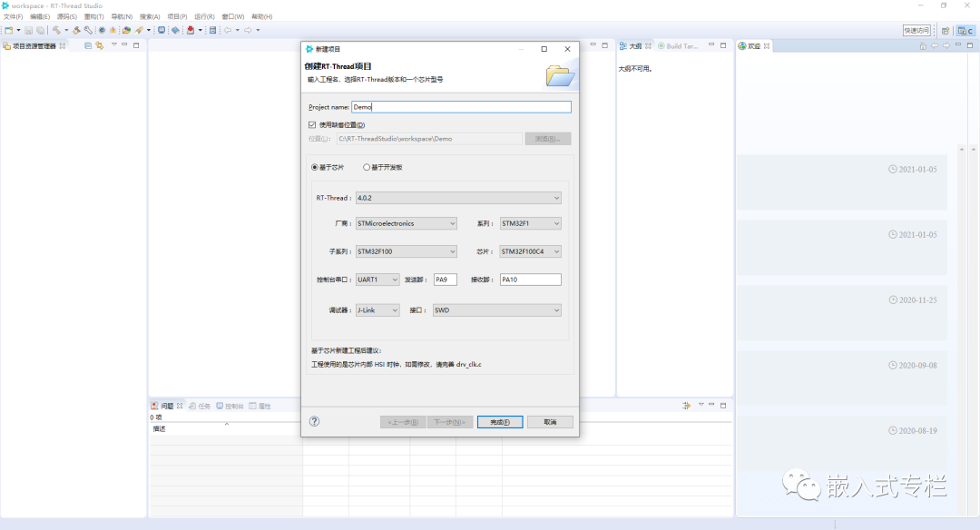The height and width of the screenshot is (530, 980).
Task: Open dropdown arrow next to New icon
Action: tap(19, 30)
